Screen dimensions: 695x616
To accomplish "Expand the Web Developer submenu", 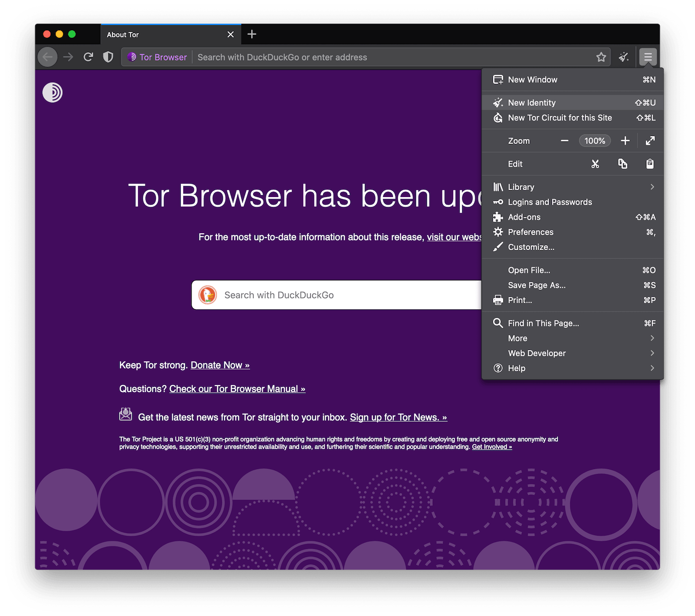I will click(573, 353).
